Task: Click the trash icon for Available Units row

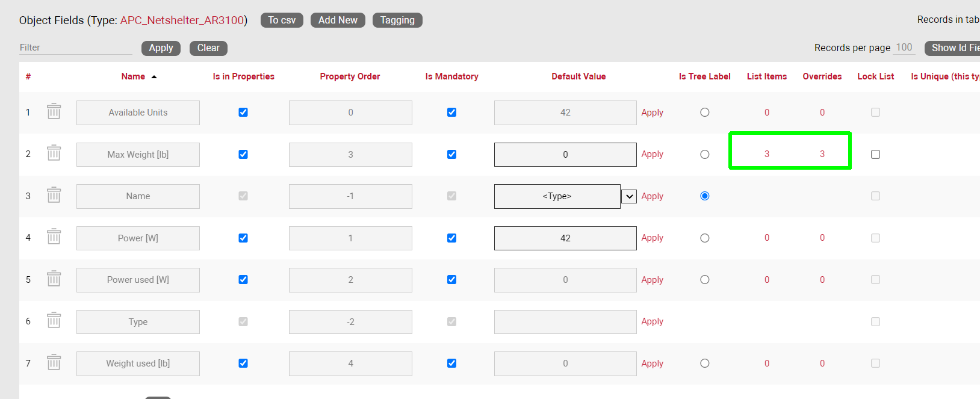Action: tap(54, 112)
